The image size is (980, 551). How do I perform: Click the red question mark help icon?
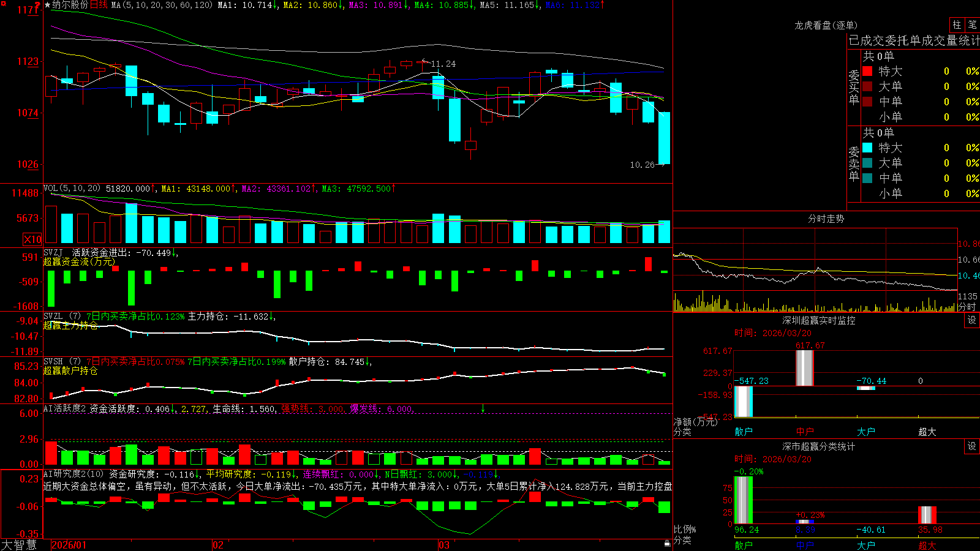(x=37, y=5)
